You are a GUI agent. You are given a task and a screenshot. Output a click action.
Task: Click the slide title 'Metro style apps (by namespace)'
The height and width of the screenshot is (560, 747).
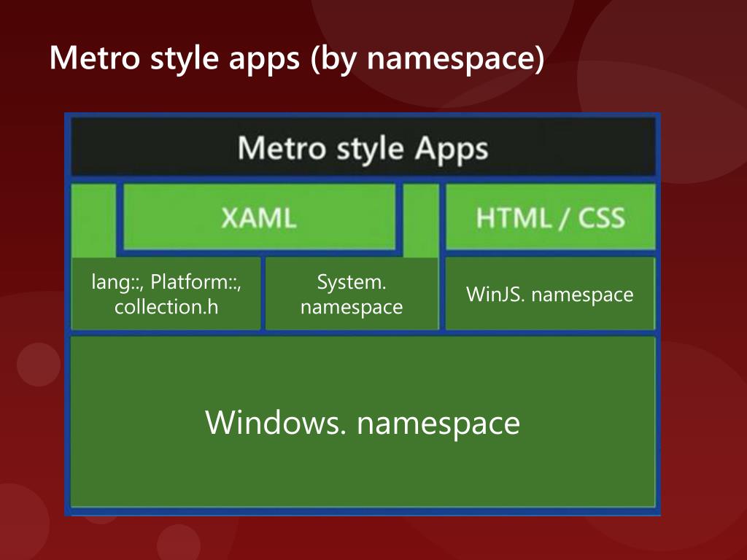pos(296,58)
